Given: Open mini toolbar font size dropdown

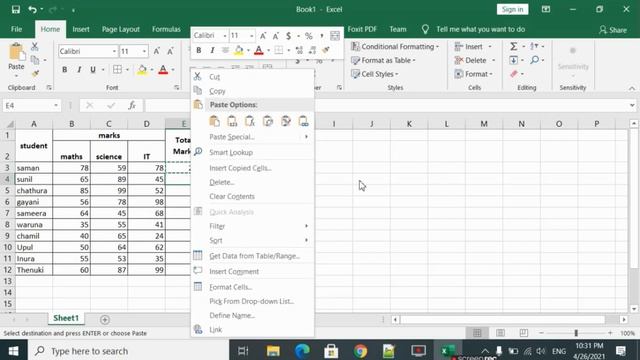Looking at the screenshot, I should (251, 36).
